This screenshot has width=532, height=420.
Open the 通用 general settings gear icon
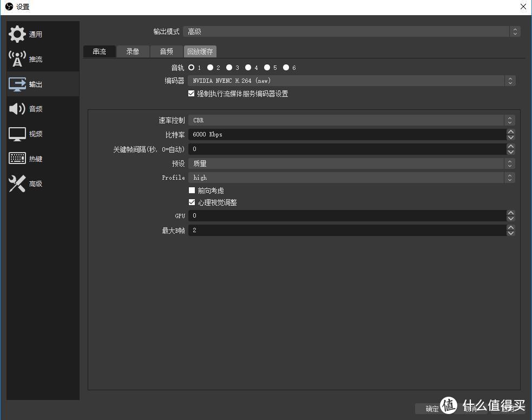coord(17,34)
